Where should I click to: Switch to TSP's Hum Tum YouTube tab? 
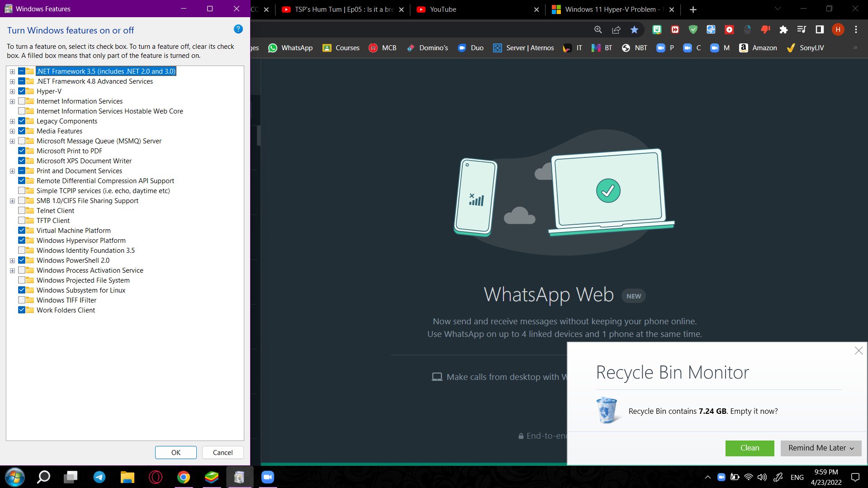click(342, 9)
